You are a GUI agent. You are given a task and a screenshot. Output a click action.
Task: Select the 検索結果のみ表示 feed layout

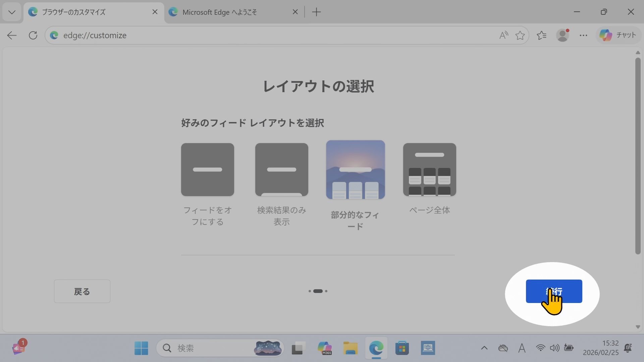coord(281,170)
